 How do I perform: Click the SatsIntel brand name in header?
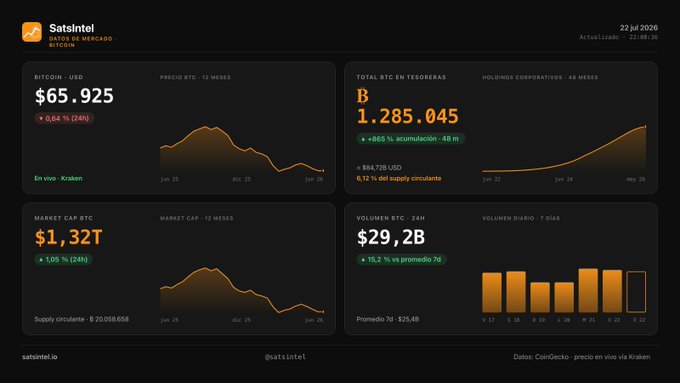point(72,28)
